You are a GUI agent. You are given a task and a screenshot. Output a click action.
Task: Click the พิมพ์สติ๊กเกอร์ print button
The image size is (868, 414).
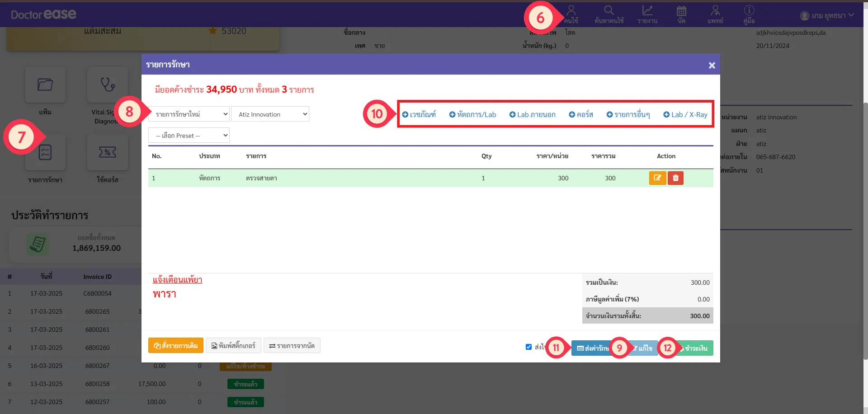[x=233, y=346]
